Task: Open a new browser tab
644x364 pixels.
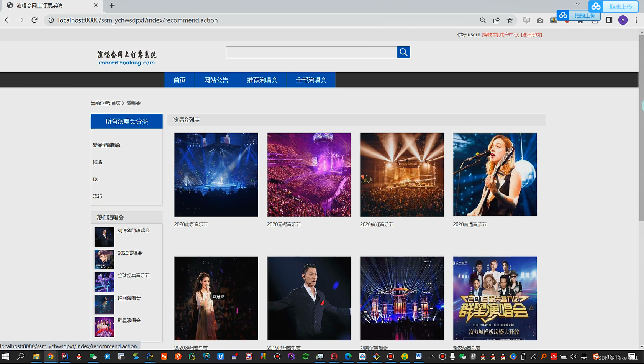Action: point(112,5)
